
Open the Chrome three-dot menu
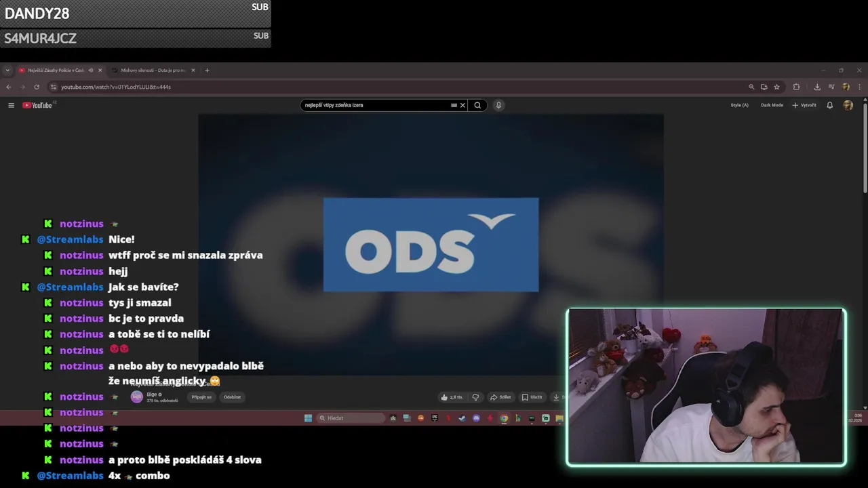pyautogui.click(x=859, y=87)
